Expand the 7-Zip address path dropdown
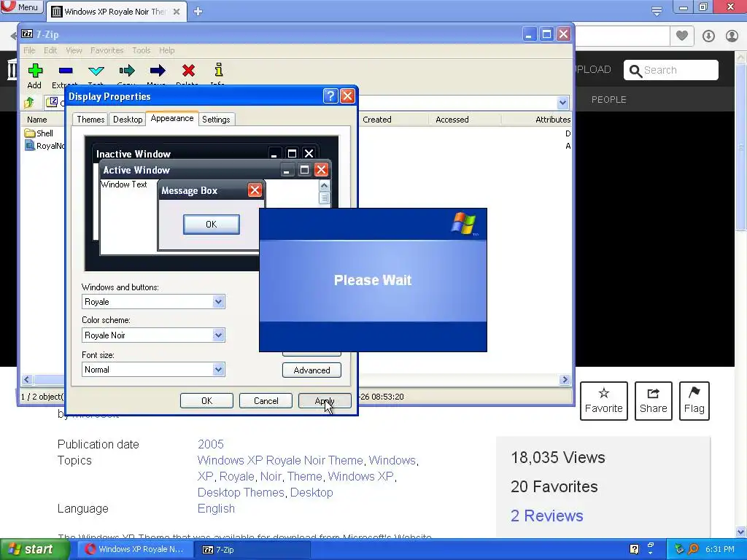This screenshot has height=560, width=747. [x=562, y=102]
